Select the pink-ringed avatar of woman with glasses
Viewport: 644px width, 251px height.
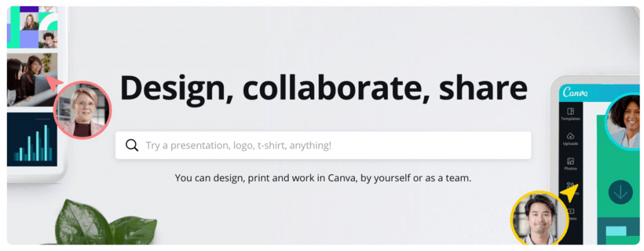[82, 109]
